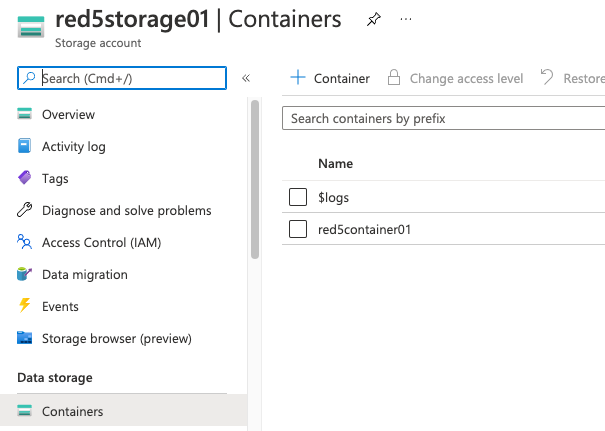This screenshot has height=431, width=605.
Task: Create a new Container
Action: coord(342,79)
